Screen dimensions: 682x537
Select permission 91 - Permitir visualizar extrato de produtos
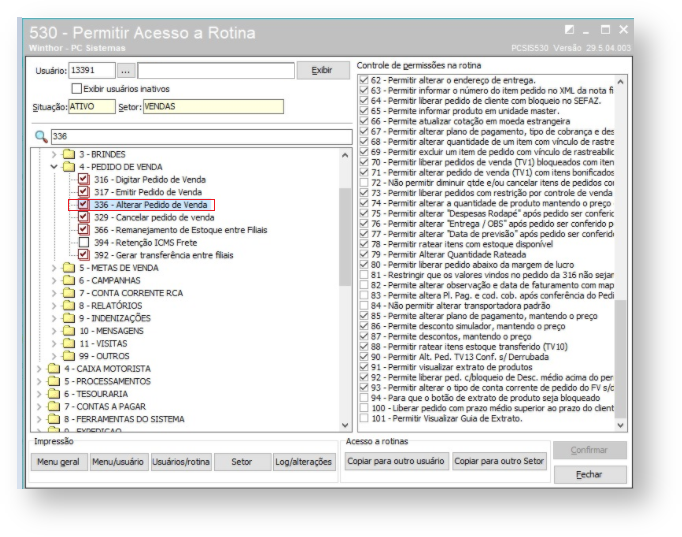point(451,367)
